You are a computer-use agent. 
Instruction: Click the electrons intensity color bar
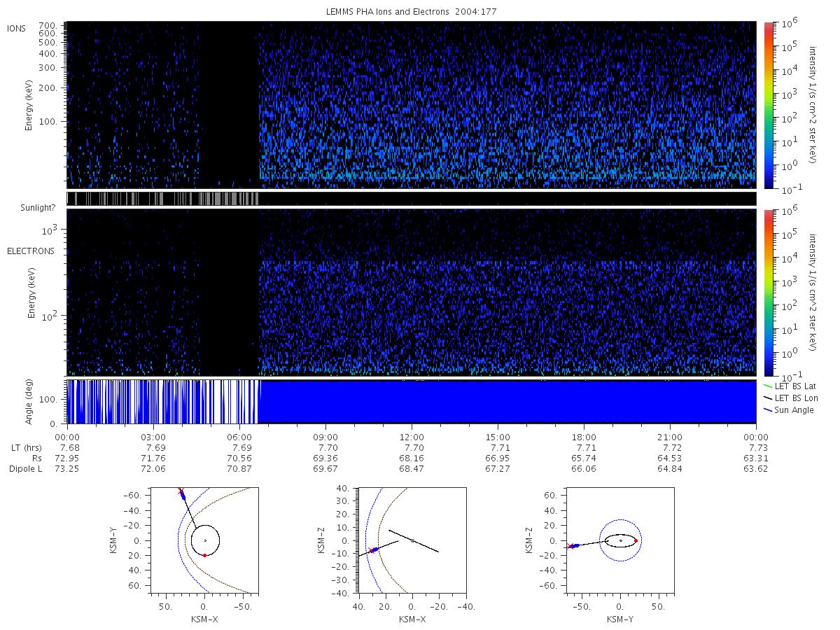[x=768, y=293]
